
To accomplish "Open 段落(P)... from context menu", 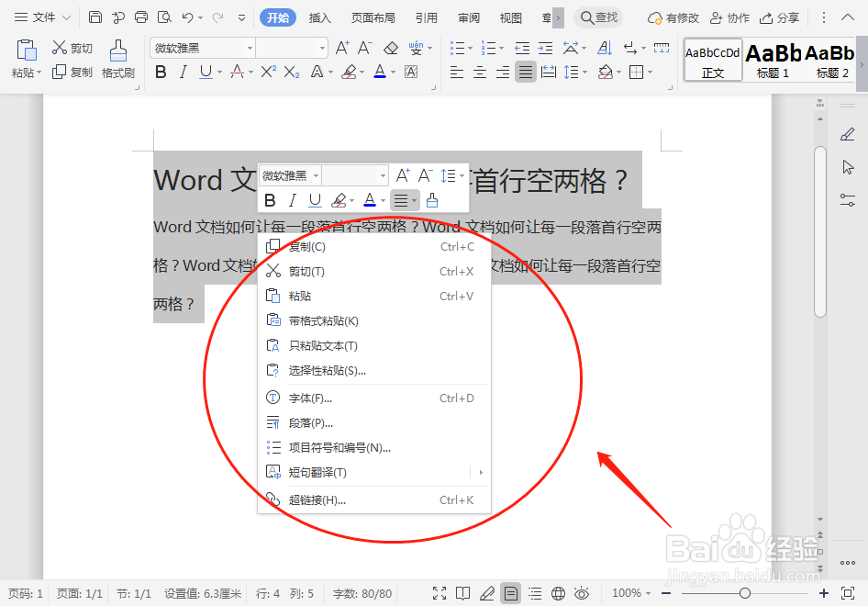I will click(x=374, y=423).
